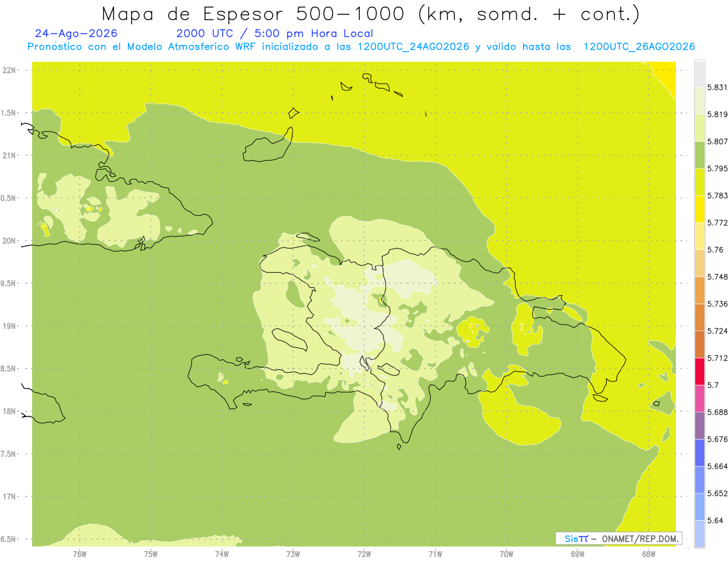728x562 pixels.
Task: Click the latitude label 8.5N
Action: click(9, 369)
